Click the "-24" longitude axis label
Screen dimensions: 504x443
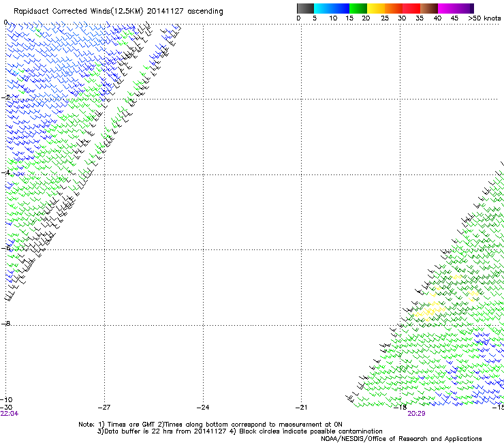pos(203,408)
